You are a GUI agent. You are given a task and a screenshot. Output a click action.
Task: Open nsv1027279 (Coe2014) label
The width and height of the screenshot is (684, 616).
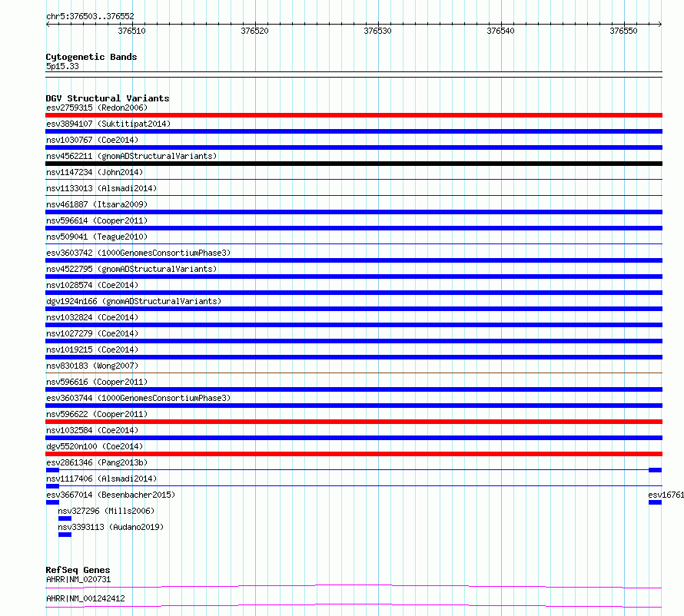[x=92, y=333]
